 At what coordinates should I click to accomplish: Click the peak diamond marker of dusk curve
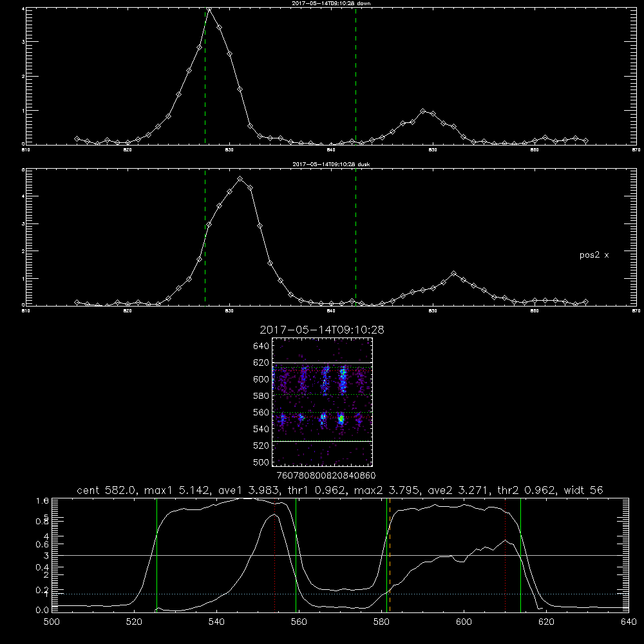(240, 179)
